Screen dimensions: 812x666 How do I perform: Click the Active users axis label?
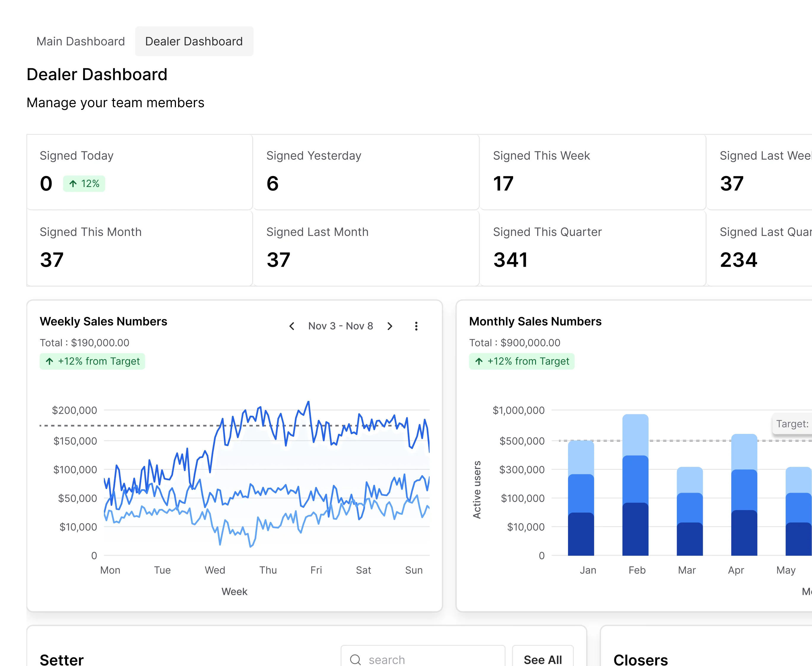point(477,490)
